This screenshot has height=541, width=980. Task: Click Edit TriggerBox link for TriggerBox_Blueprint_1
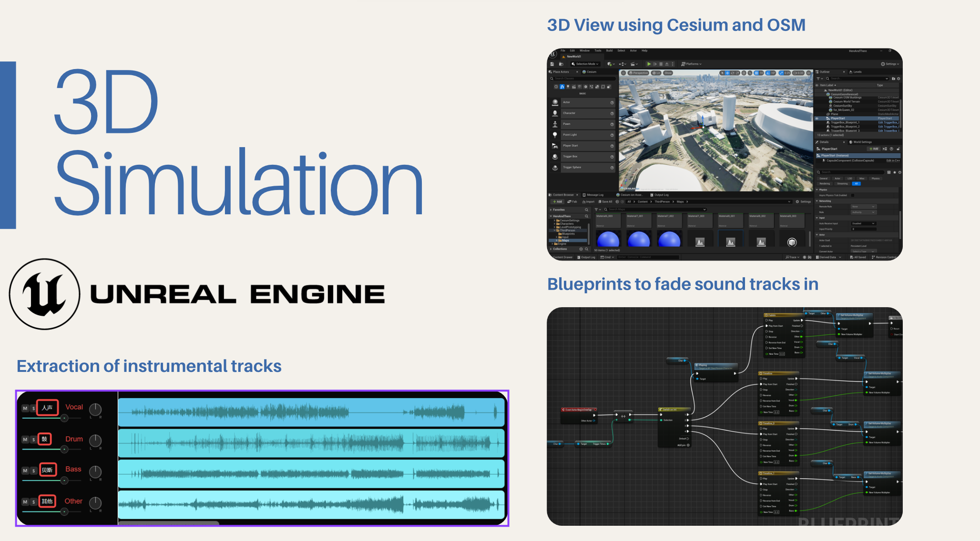(x=888, y=122)
